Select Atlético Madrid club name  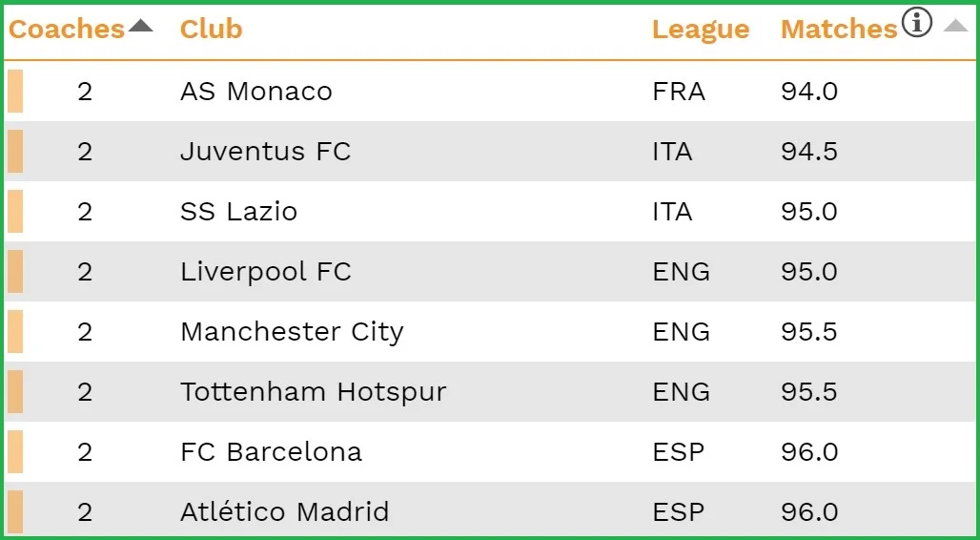tap(284, 512)
